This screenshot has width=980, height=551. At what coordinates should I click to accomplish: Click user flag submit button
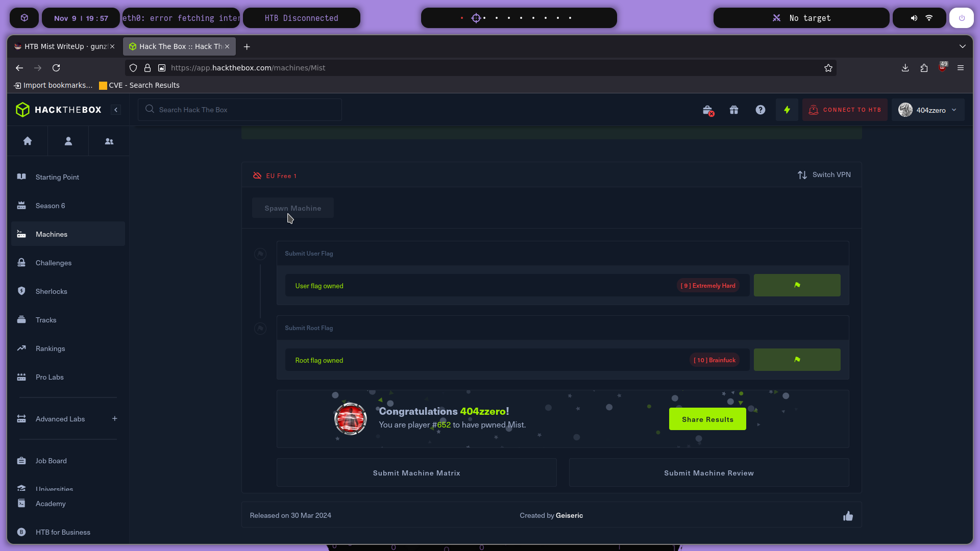797,285
